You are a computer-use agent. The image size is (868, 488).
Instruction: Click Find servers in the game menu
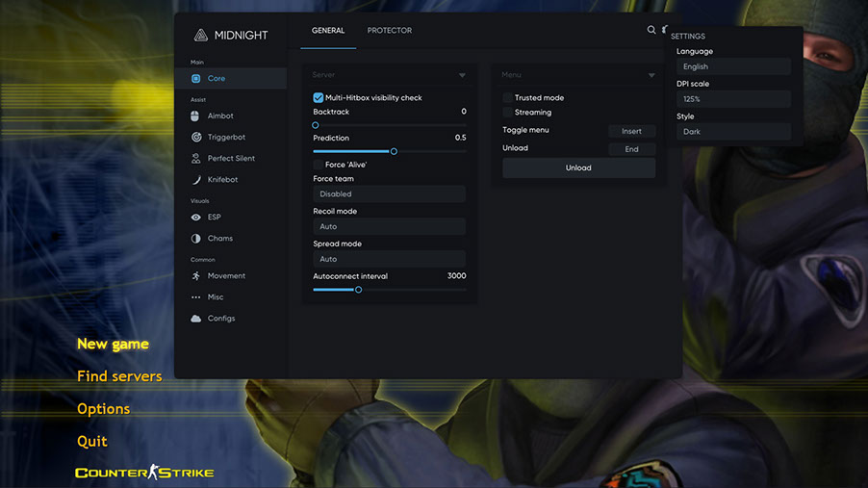(x=119, y=376)
